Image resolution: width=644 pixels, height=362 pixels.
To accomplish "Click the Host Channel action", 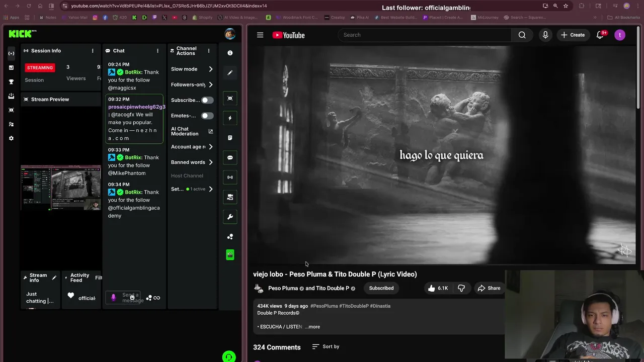I will tap(187, 175).
